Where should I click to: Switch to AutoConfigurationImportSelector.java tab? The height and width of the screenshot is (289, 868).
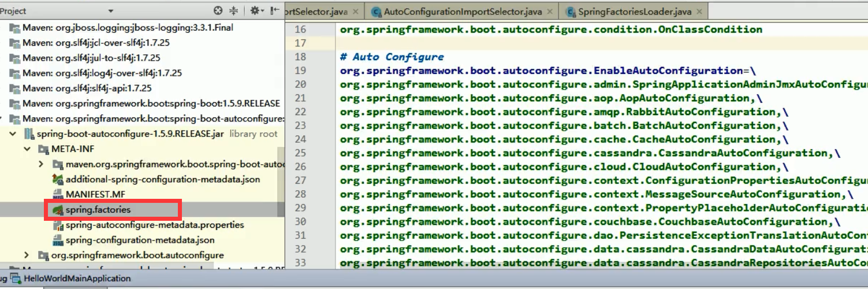(x=464, y=11)
